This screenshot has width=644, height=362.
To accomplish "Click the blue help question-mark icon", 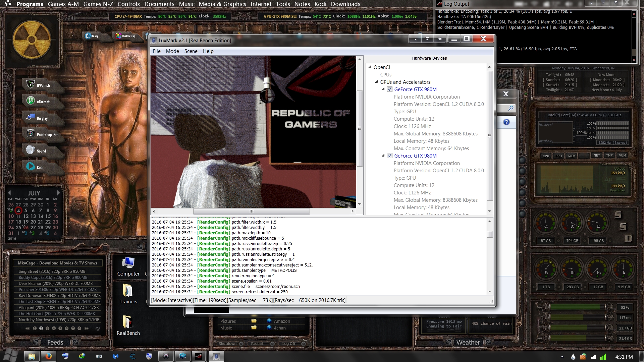I will tap(506, 122).
